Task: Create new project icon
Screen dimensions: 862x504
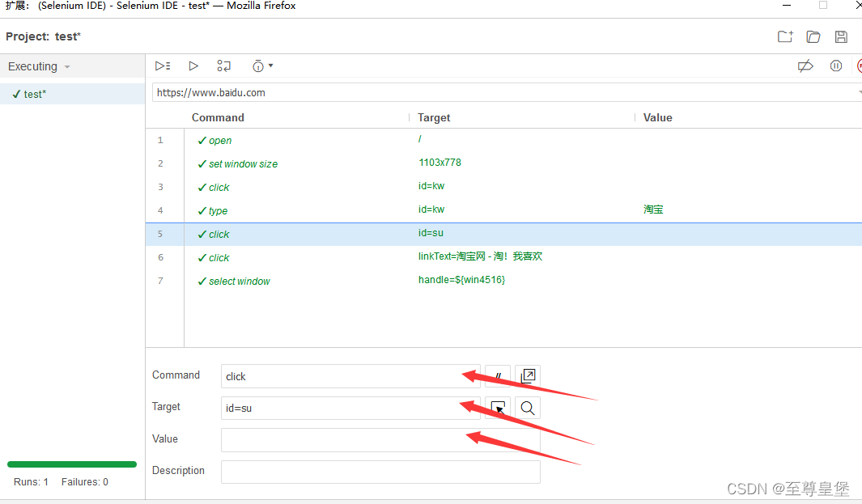Action: tap(786, 36)
